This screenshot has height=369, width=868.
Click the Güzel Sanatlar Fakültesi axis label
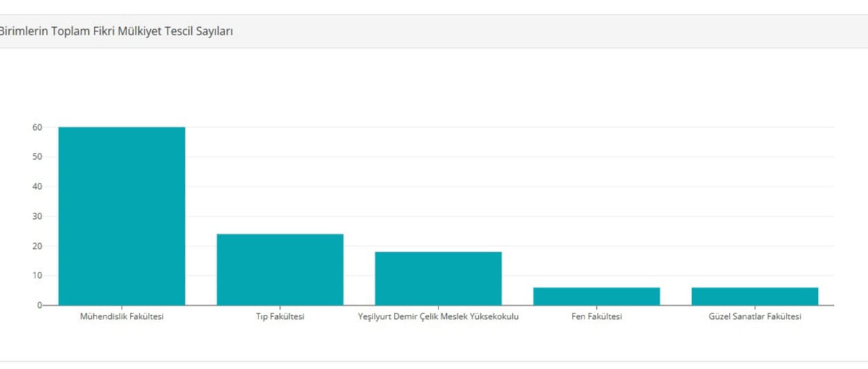point(755,317)
